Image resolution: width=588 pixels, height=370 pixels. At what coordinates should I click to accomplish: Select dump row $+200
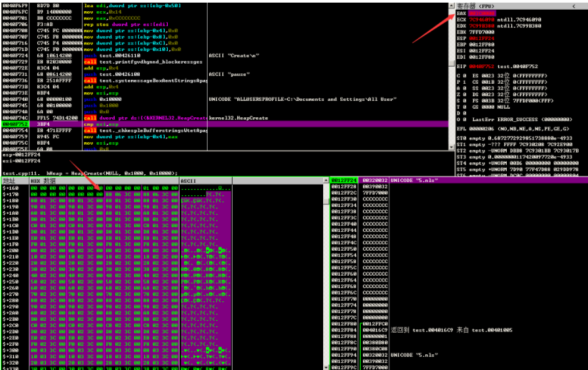tap(117, 251)
